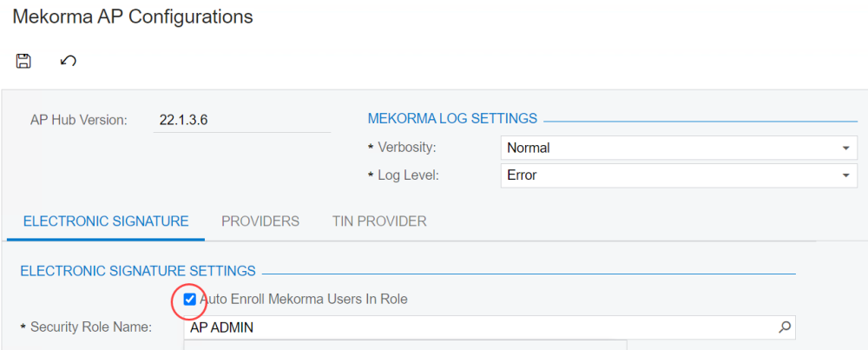Select the TIN Provider tab
This screenshot has width=868, height=350.
(x=379, y=221)
